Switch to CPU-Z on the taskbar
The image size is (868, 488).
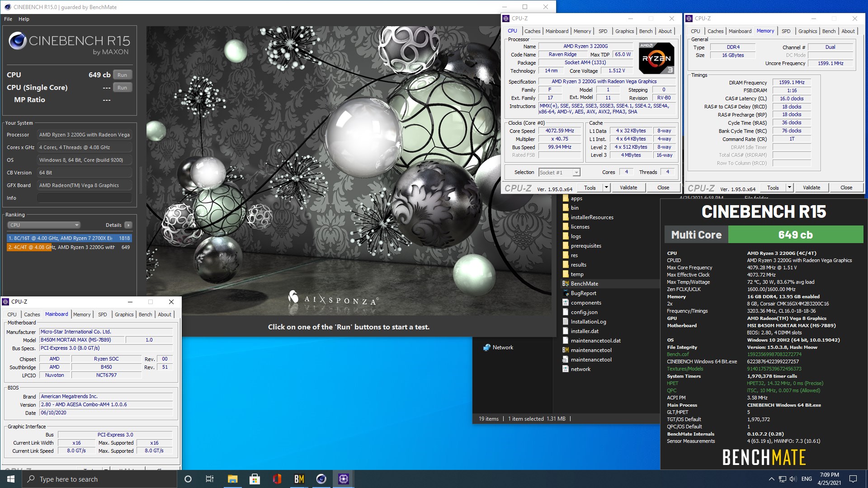[344, 479]
